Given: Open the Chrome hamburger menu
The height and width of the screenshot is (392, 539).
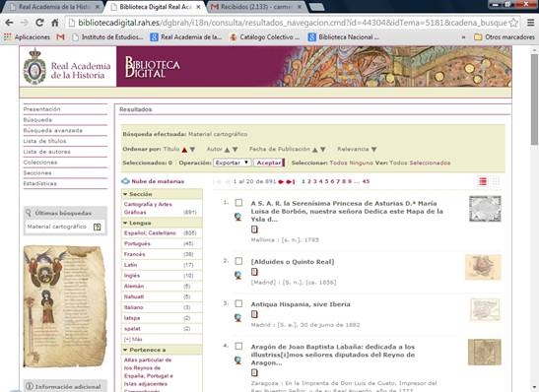Looking at the screenshot, I should (530, 23).
